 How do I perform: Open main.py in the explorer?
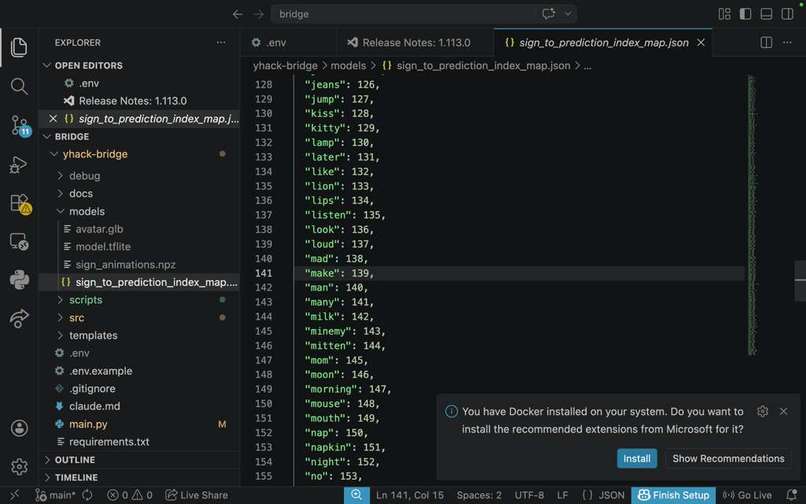click(139, 424)
